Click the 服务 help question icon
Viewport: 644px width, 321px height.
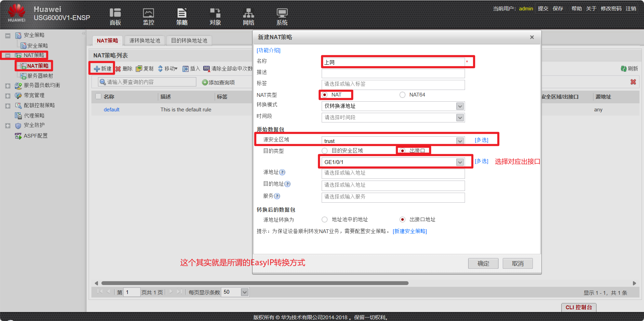(277, 196)
